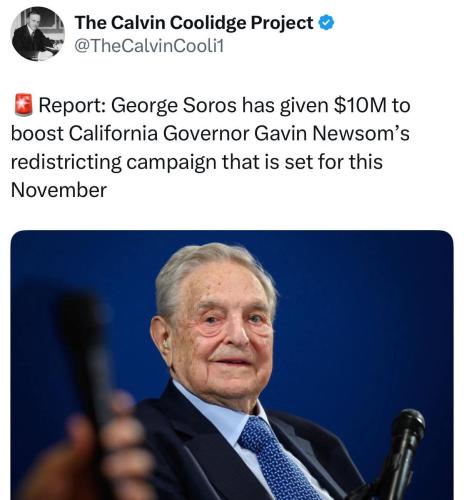Click the word "campaign" in tweet text
464x500 pixels.
coord(172,163)
